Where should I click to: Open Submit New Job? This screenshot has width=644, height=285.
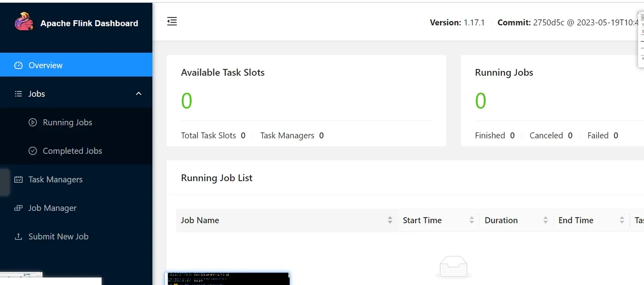coord(76,236)
